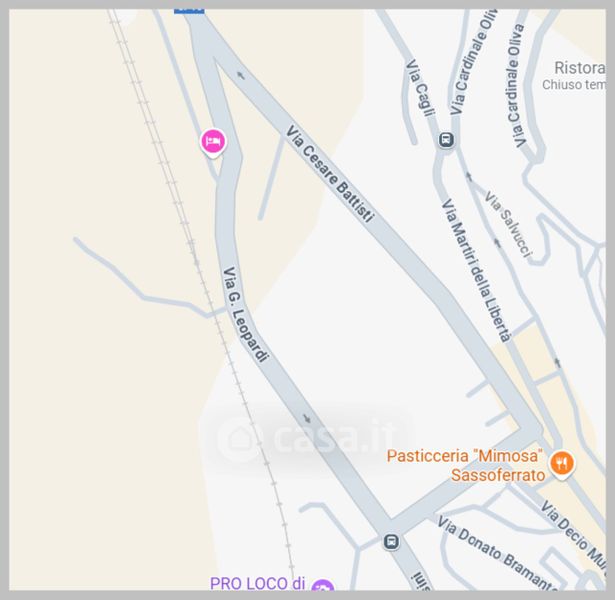This screenshot has width=615, height=600.
Task: Select the bus stop icon near Via Donato Bramante
Action: point(391,542)
